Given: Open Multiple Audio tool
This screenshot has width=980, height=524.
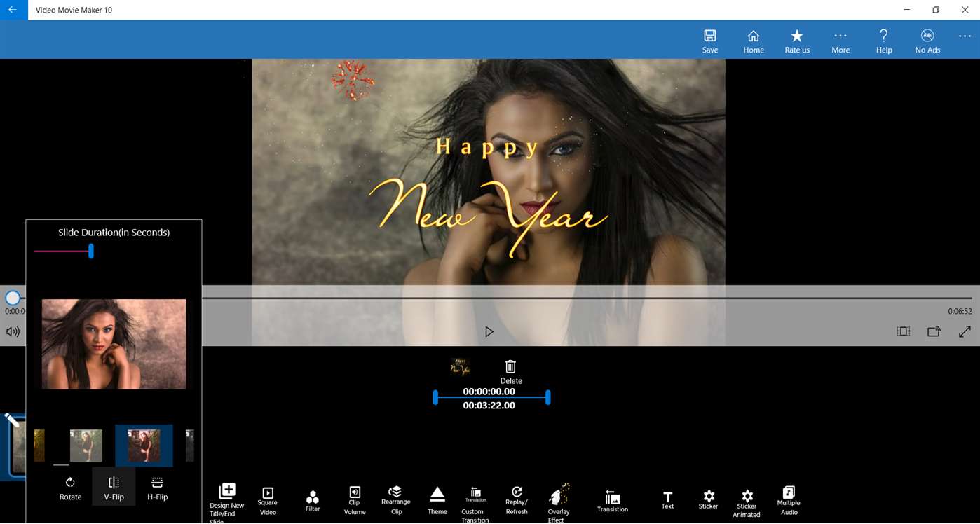Looking at the screenshot, I should [x=789, y=501].
